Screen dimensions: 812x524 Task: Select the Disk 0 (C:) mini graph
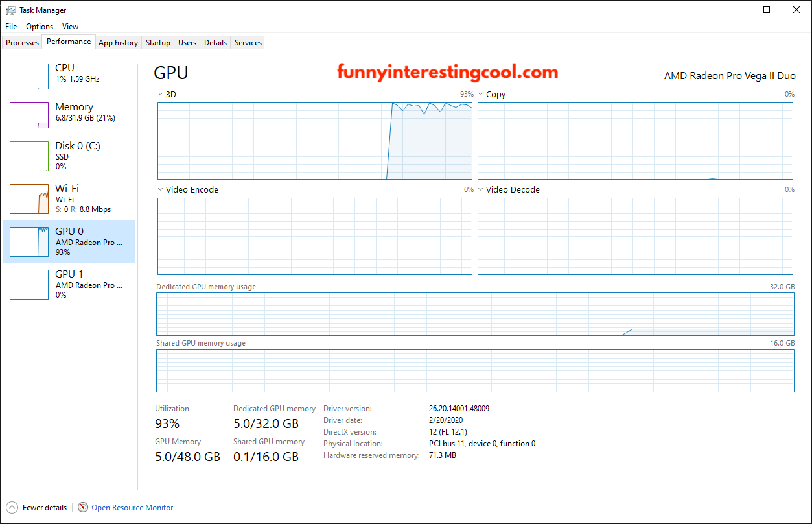(x=29, y=156)
